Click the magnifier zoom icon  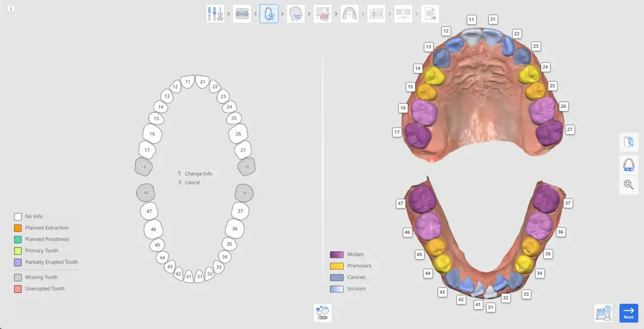click(x=628, y=184)
